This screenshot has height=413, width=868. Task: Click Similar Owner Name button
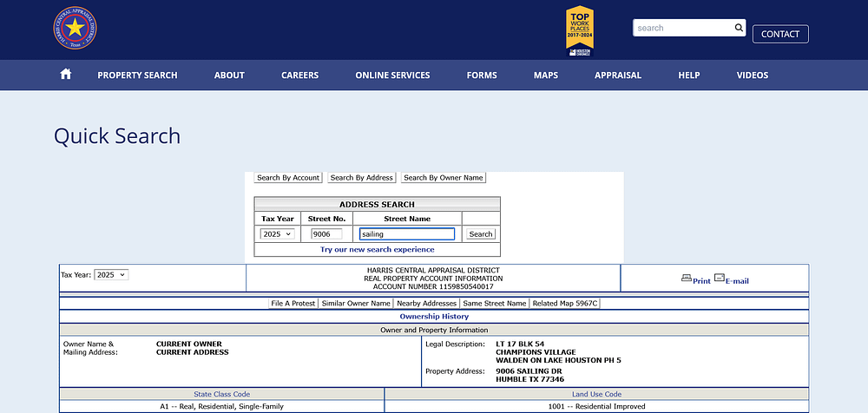click(356, 304)
